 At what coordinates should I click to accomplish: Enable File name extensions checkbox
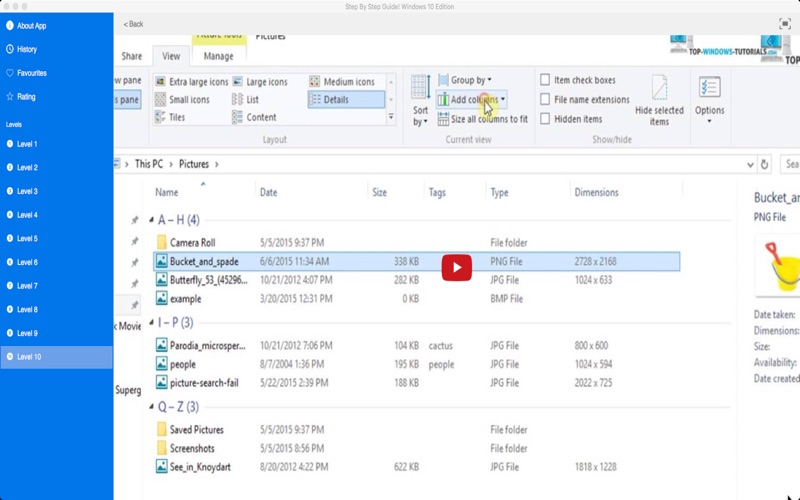point(545,99)
